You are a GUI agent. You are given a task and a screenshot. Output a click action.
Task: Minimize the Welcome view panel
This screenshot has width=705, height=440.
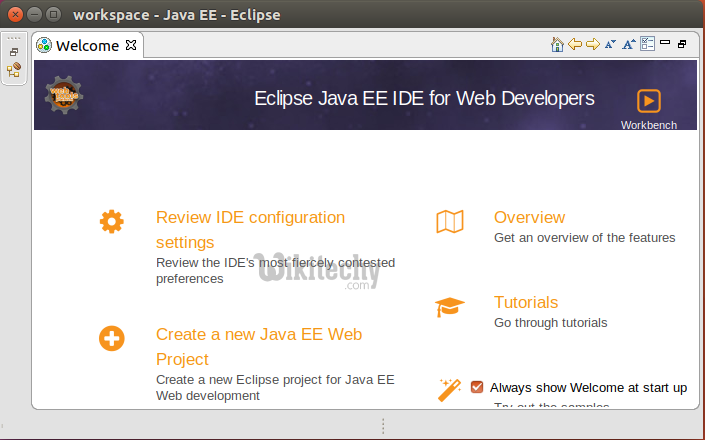pyautogui.click(x=666, y=44)
